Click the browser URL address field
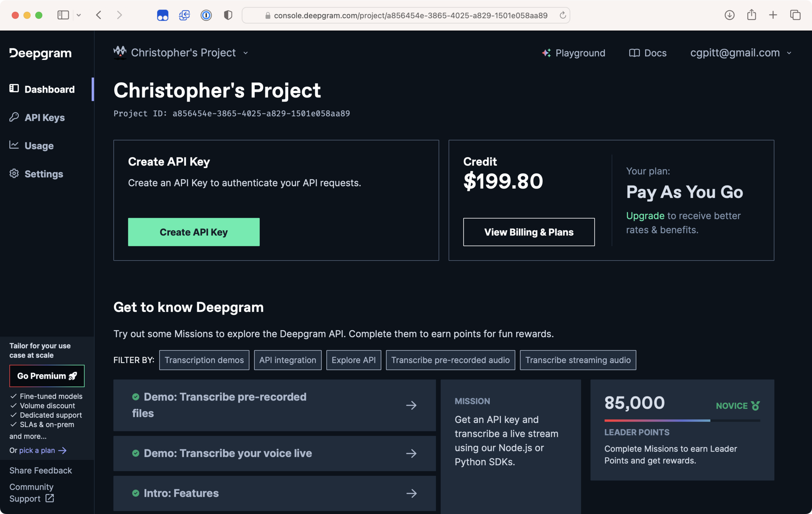This screenshot has width=812, height=514. 410,15
